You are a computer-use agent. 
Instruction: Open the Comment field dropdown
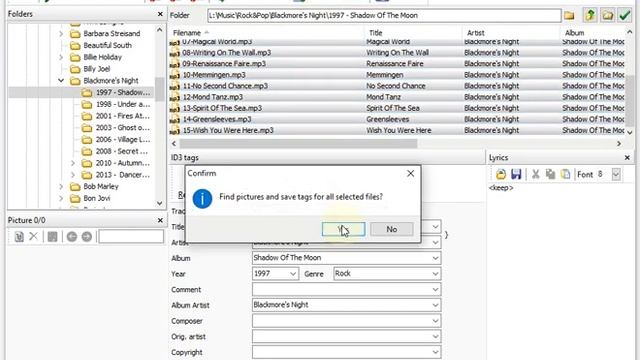[435, 289]
